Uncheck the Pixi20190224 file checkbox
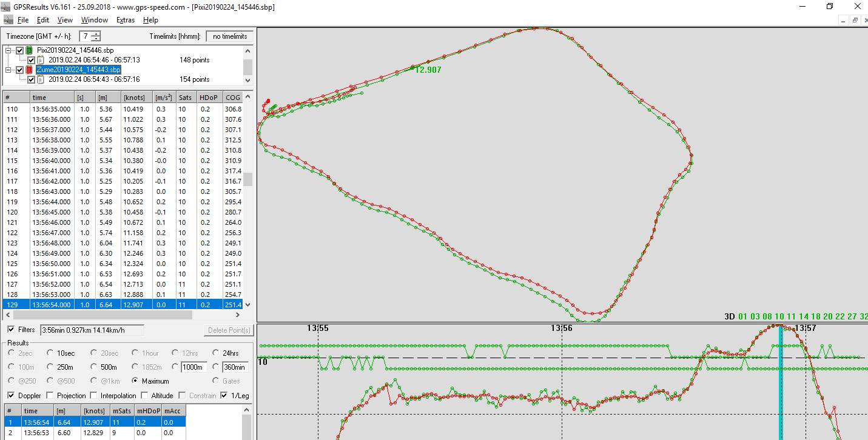 tap(20, 50)
